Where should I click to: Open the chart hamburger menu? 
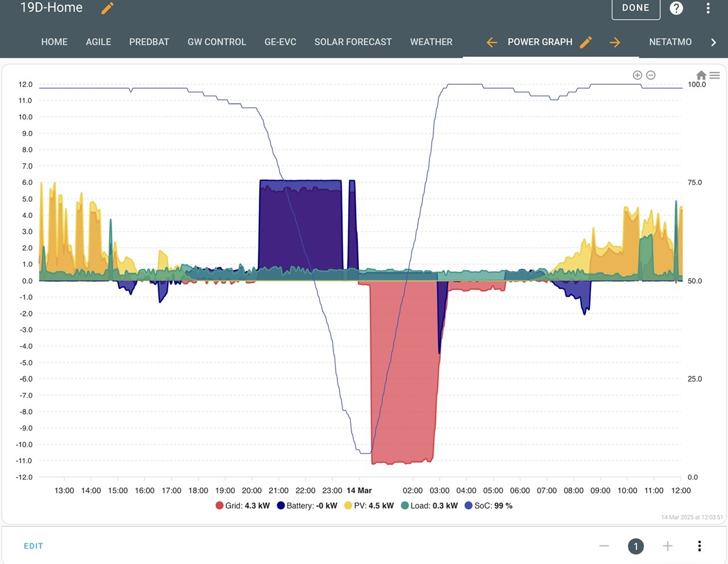coord(715,75)
